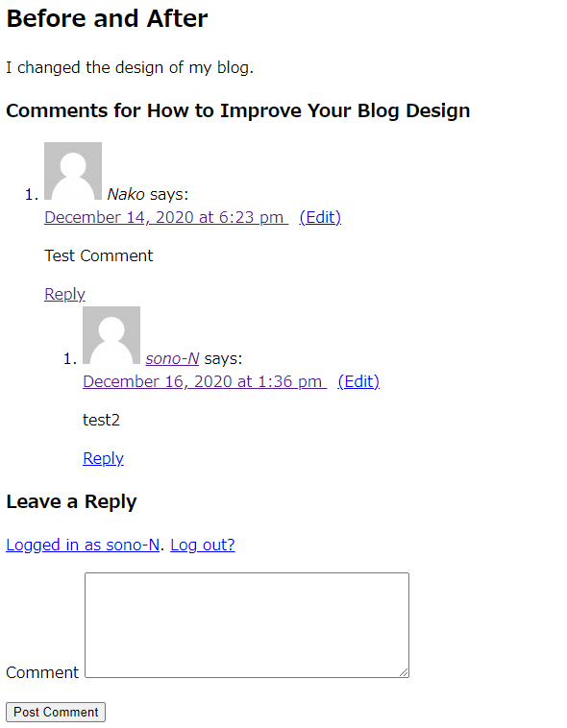Click Reply under the test2 comment

pos(103,458)
